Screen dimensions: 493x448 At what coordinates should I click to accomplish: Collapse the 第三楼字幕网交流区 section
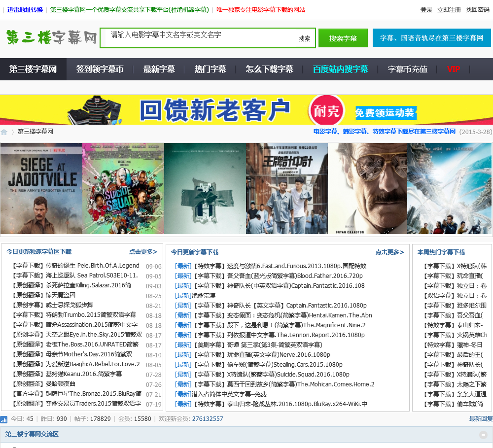click(483, 435)
